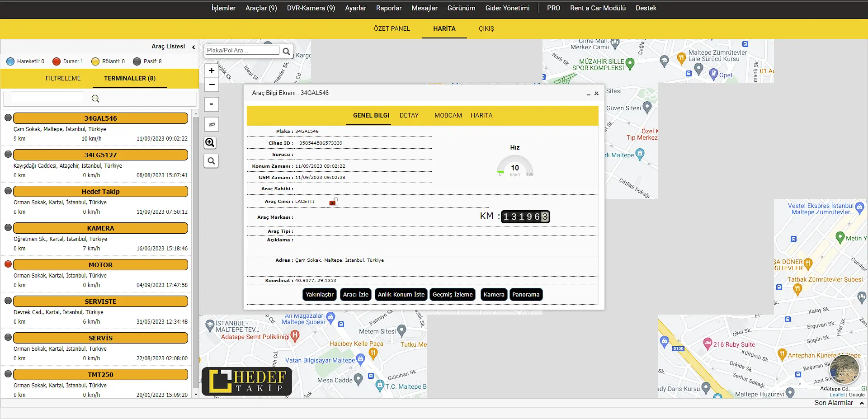Expand the Son Alarmlar panel

(x=862, y=403)
